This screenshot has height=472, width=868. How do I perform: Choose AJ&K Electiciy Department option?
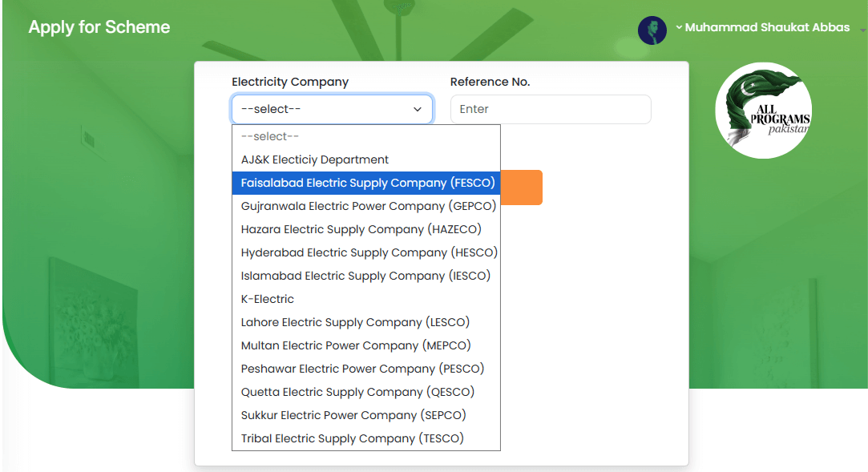pyautogui.click(x=315, y=160)
